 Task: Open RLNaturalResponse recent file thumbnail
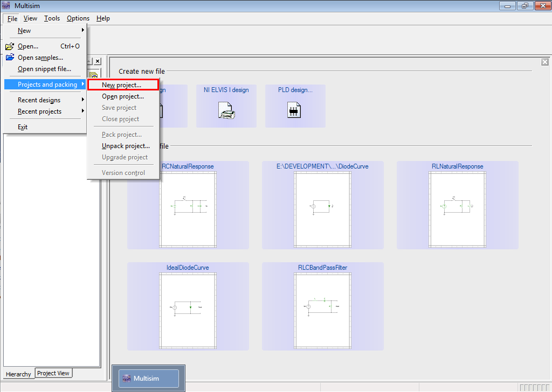click(458, 209)
